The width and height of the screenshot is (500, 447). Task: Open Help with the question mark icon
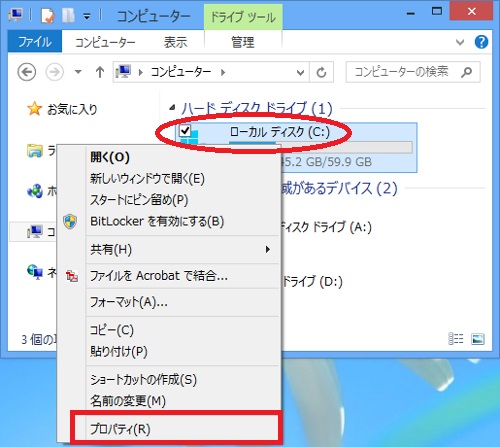pyautogui.click(x=481, y=42)
